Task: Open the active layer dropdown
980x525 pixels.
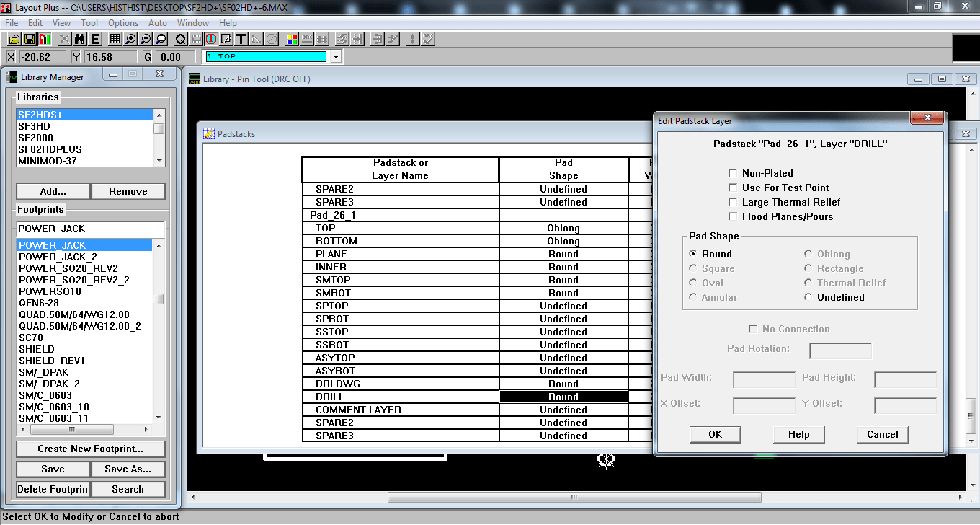Action: (x=335, y=56)
